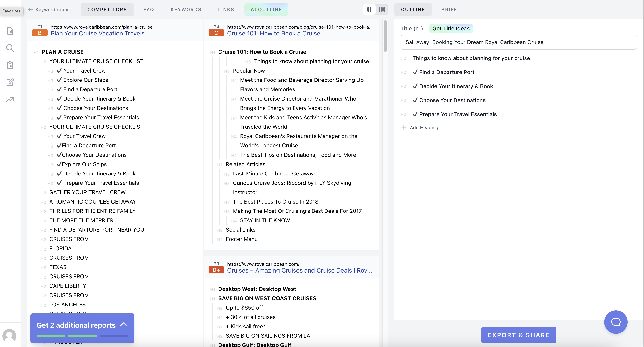Open the reports document icon in sidebar
Screen dimensions: 644x347
point(10,31)
